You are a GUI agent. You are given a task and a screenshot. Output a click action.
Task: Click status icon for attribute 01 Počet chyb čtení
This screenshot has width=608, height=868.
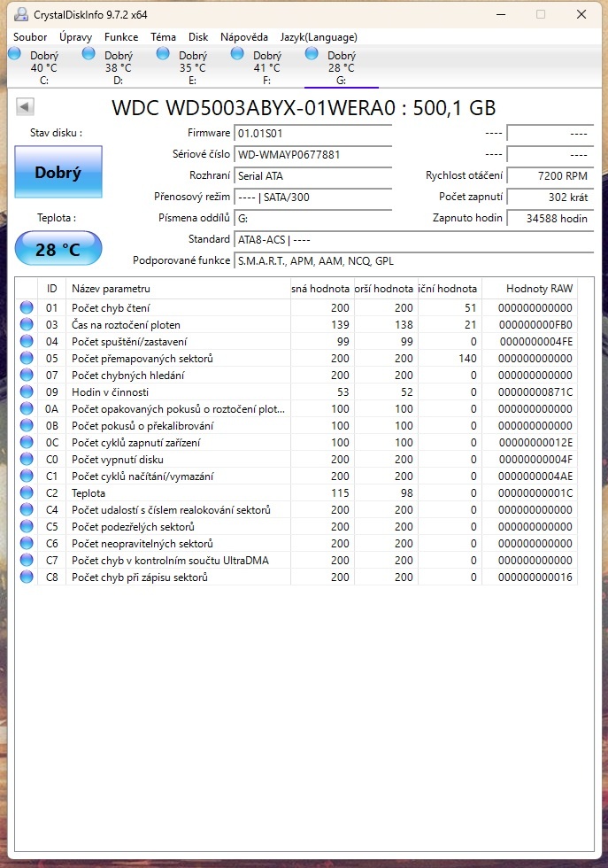27,307
